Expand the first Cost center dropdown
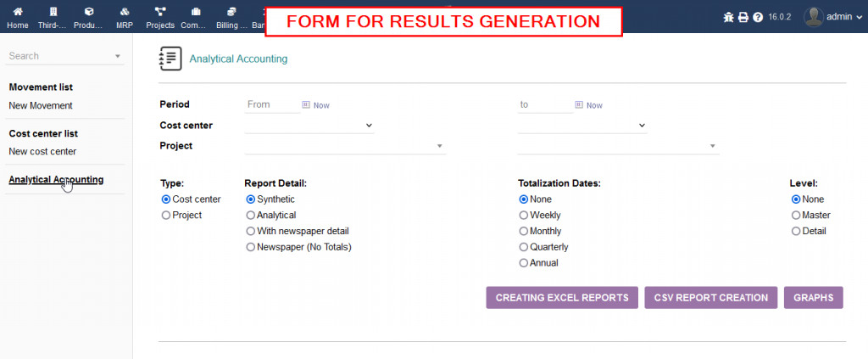 [x=309, y=126]
